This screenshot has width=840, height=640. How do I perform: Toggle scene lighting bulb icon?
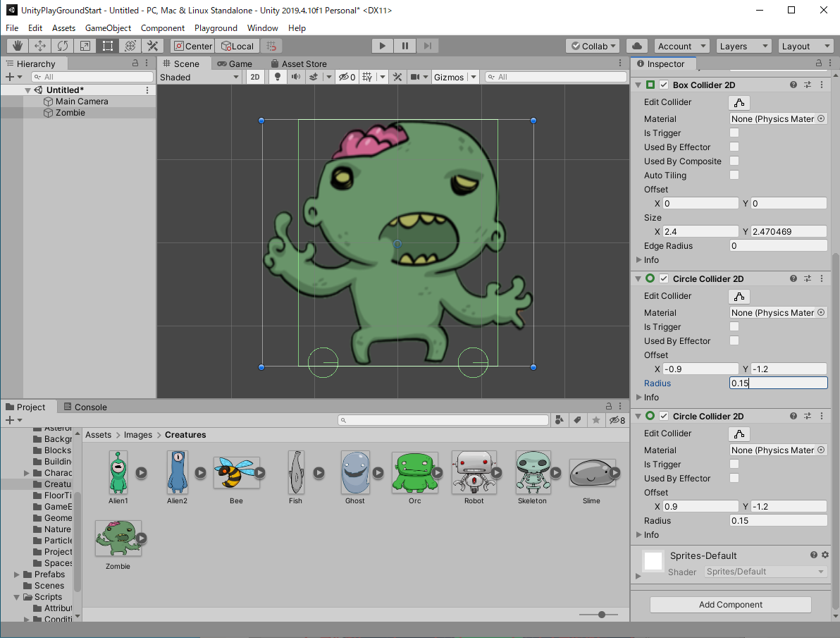pos(278,77)
